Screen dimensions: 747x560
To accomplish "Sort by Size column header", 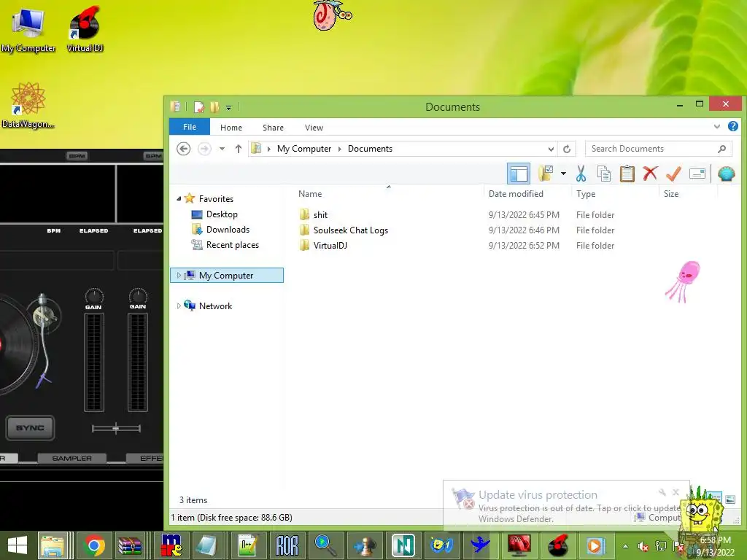I will point(671,194).
